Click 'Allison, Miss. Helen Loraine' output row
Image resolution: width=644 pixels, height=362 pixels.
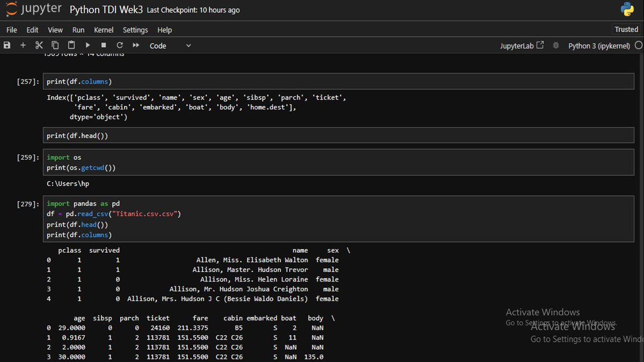pos(254,279)
